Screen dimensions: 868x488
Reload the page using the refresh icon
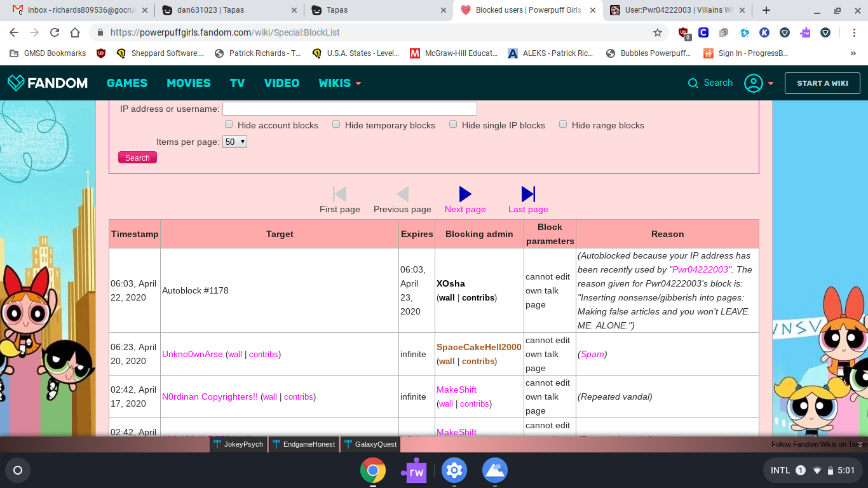pyautogui.click(x=55, y=32)
